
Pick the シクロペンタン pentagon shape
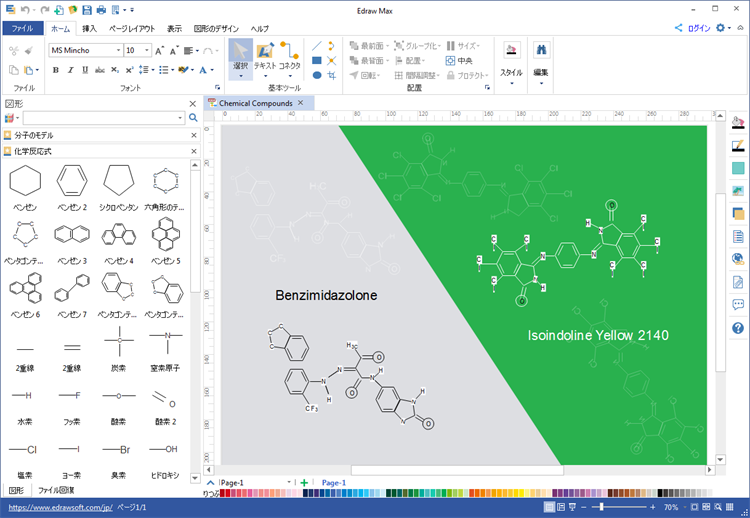pyautogui.click(x=119, y=184)
